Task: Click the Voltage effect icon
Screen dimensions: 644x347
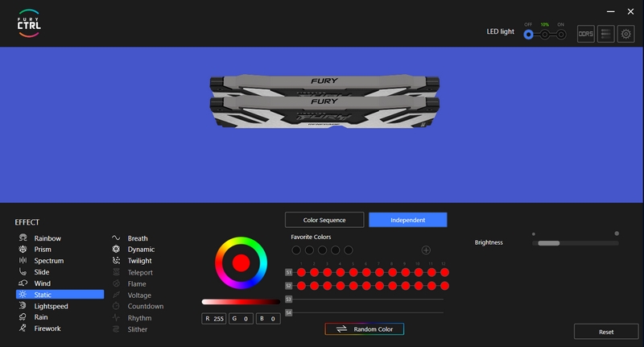Action: click(116, 295)
